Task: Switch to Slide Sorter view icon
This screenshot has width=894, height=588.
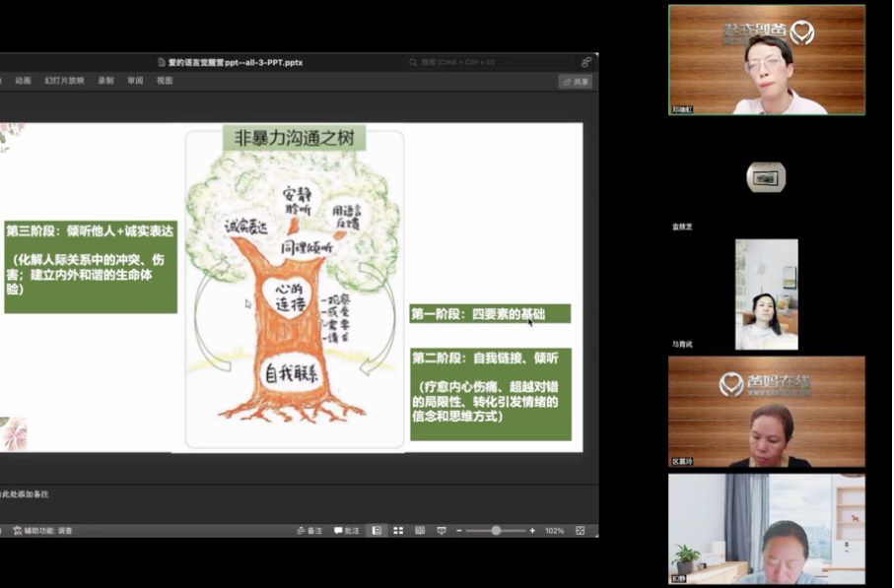Action: 397,530
